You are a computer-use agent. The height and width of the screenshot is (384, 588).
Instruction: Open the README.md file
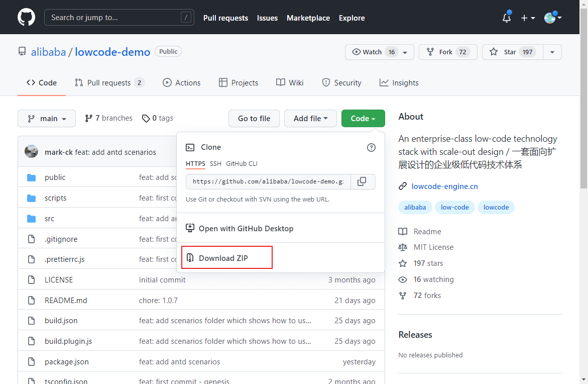[x=66, y=300]
